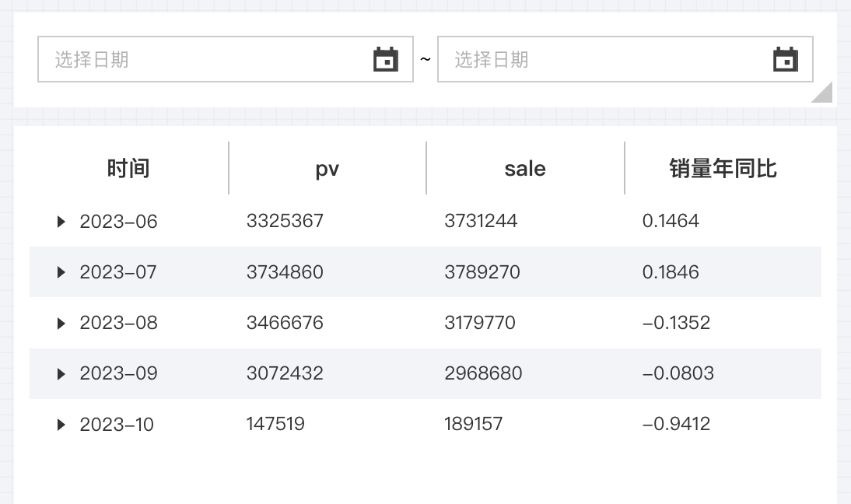Click the end date input field
The width and height of the screenshot is (851, 504).
coord(625,59)
